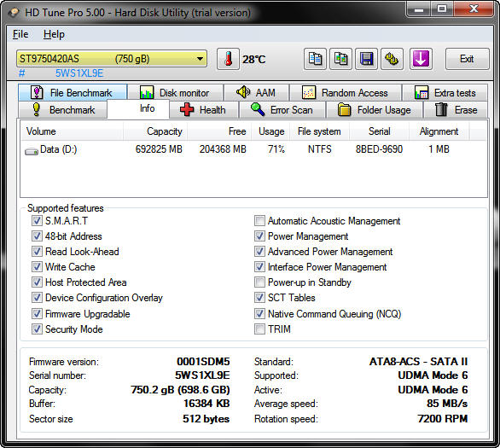Screen dimensions: 500x448
Task: Sort by the Free column header
Action: pos(219,131)
